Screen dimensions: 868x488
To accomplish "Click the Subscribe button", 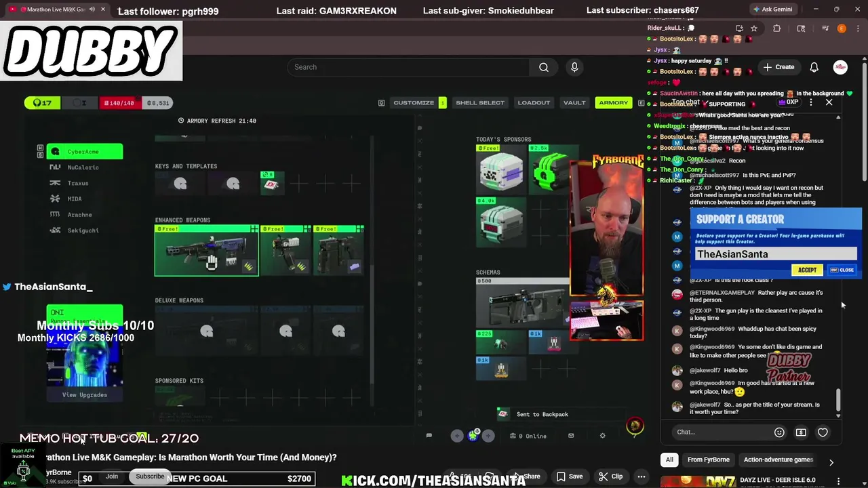I will tap(150, 476).
